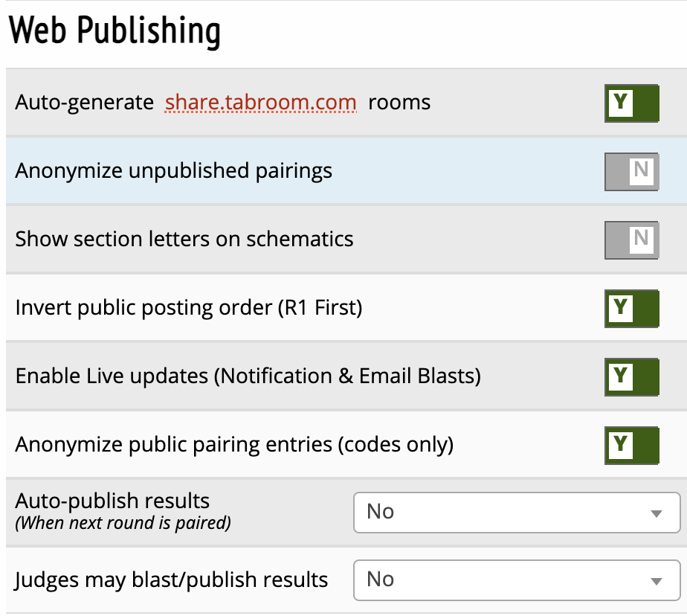Switch off Enable Live updates toggle
The width and height of the screenshot is (687, 616).
[631, 376]
